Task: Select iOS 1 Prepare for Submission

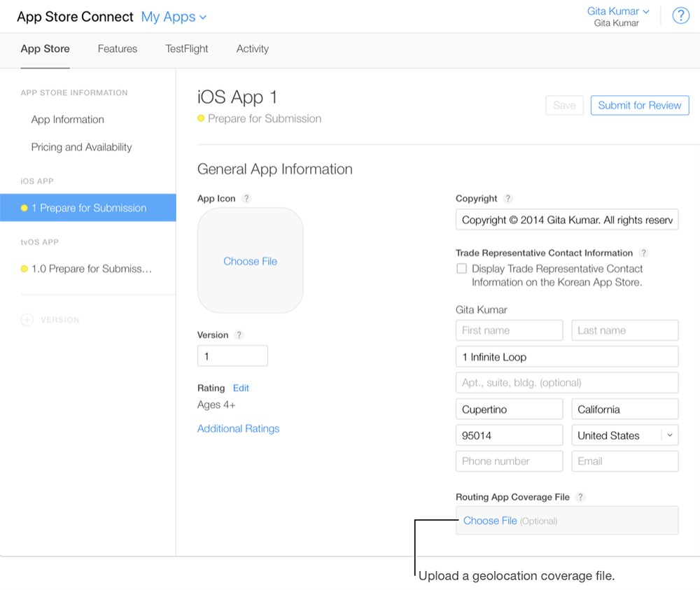Action: [88, 208]
